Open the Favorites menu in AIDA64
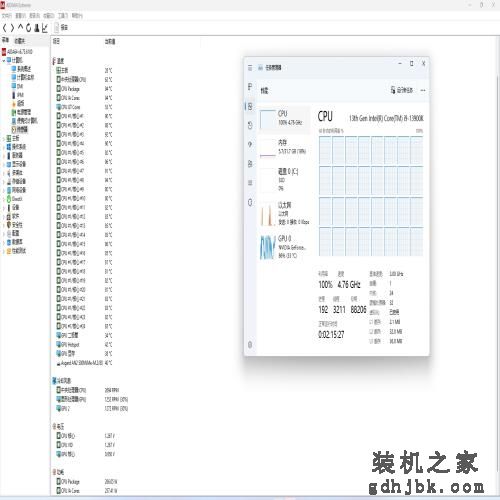The image size is (500, 500). pyautogui.click(x=49, y=16)
